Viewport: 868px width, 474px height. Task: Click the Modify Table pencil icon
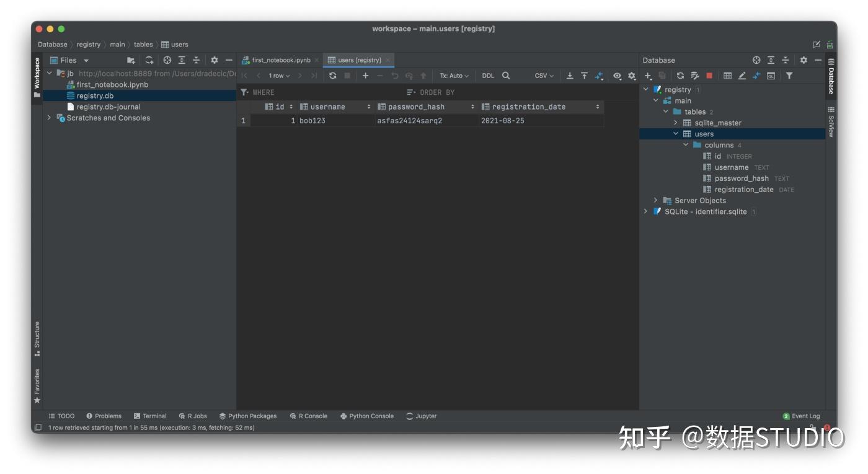pos(743,76)
